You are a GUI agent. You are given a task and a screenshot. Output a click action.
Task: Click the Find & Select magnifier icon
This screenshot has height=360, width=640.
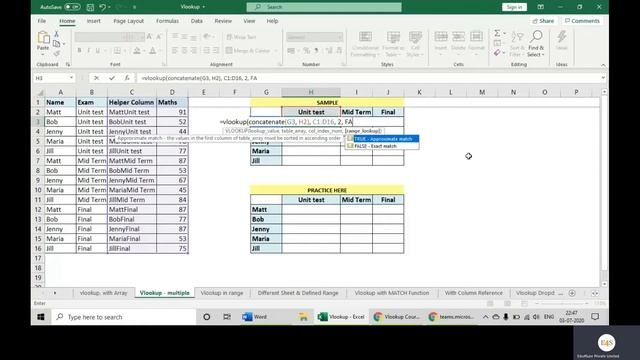(x=536, y=37)
